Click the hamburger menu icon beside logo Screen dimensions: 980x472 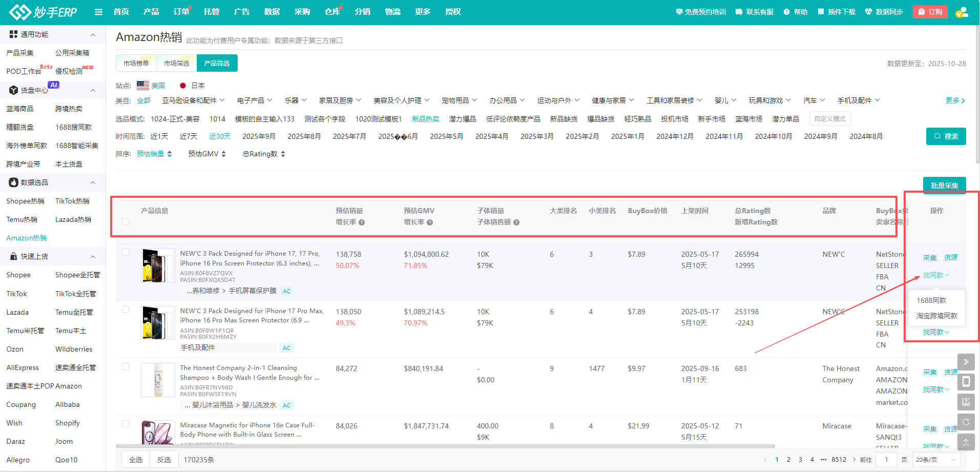98,12
